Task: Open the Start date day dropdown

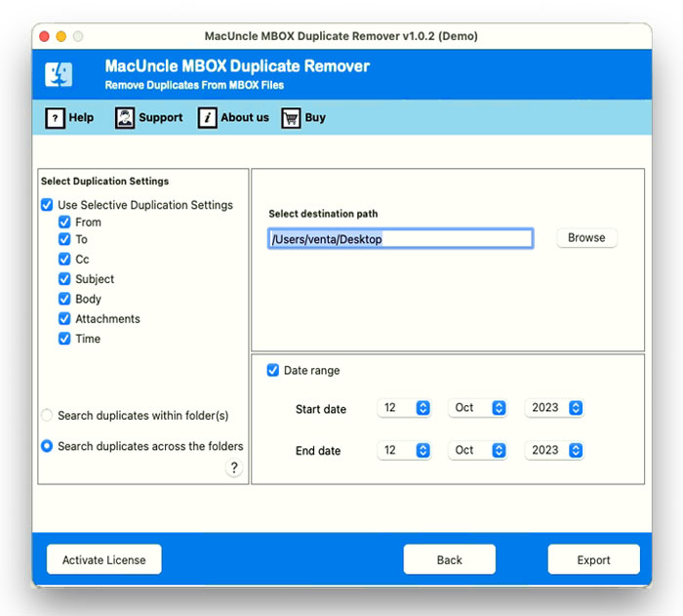Action: (404, 408)
